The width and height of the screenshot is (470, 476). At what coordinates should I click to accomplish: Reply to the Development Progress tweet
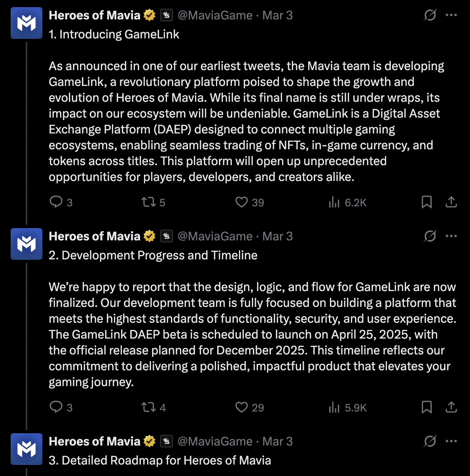coord(56,407)
